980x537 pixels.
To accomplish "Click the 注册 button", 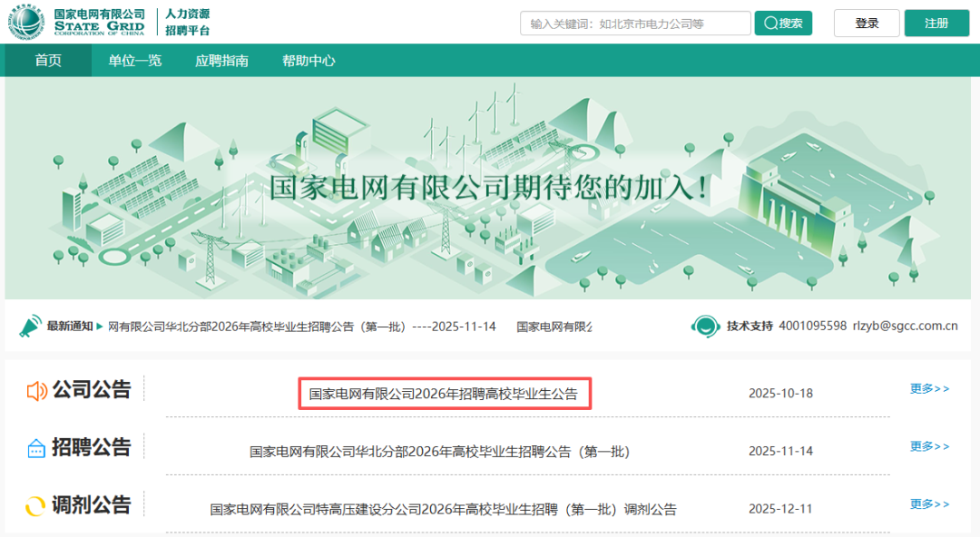I will coord(936,22).
